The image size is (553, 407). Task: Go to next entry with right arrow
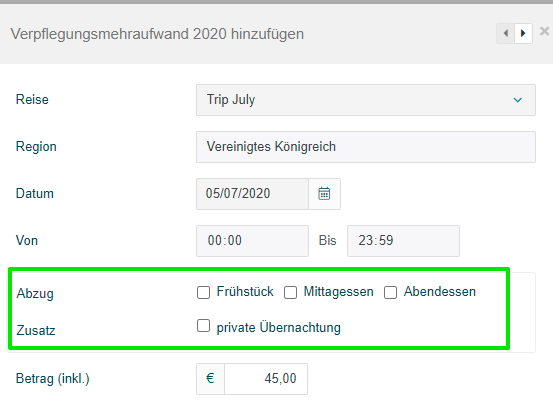(523, 34)
